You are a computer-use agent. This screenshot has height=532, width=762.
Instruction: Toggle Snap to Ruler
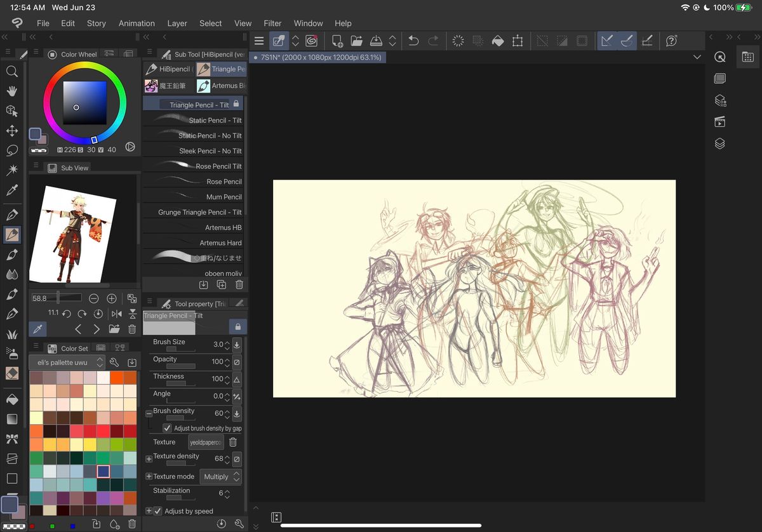(x=607, y=41)
